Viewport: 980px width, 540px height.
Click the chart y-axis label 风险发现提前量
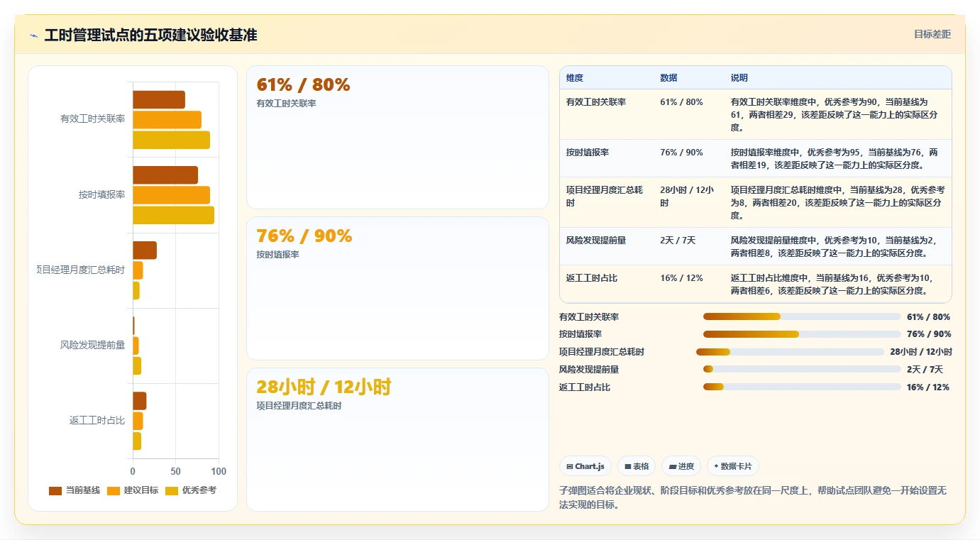coord(93,345)
